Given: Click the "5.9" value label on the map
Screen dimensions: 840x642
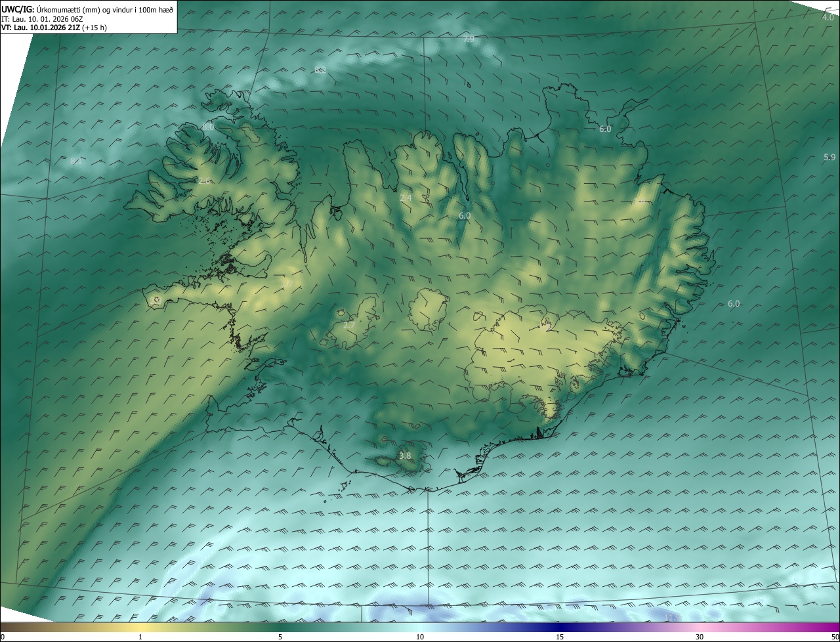Looking at the screenshot, I should pos(829,158).
